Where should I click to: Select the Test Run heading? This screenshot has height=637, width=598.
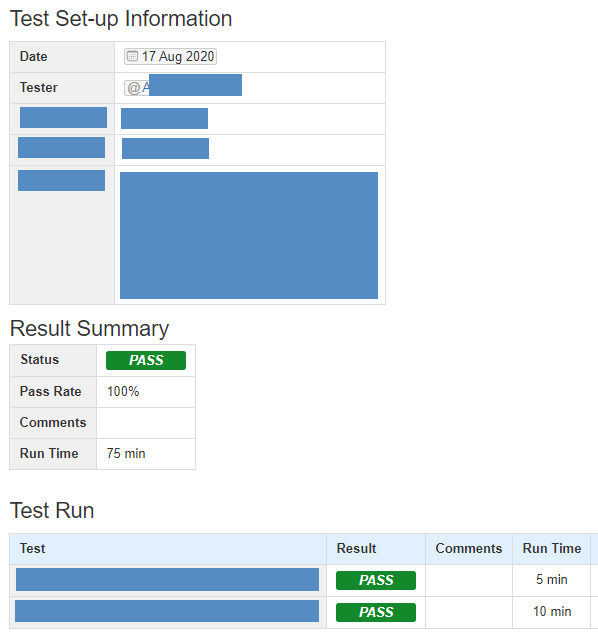52,510
